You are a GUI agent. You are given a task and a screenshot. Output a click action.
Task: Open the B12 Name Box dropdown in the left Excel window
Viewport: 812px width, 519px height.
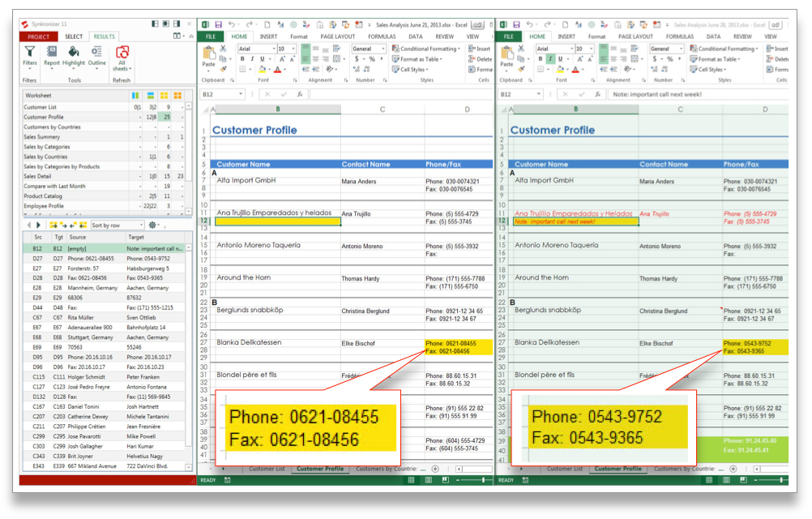click(x=241, y=94)
